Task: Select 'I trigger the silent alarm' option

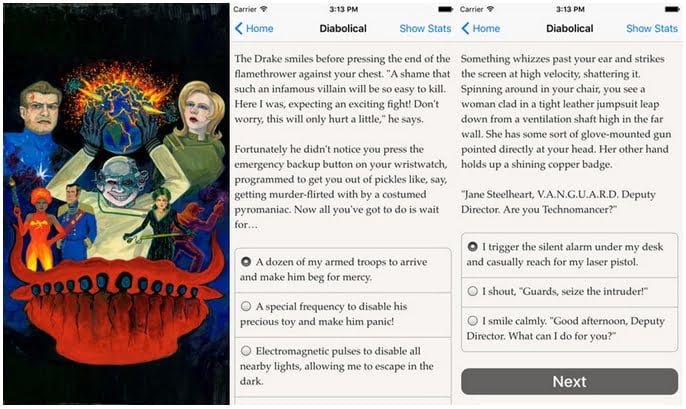Action: [570, 255]
